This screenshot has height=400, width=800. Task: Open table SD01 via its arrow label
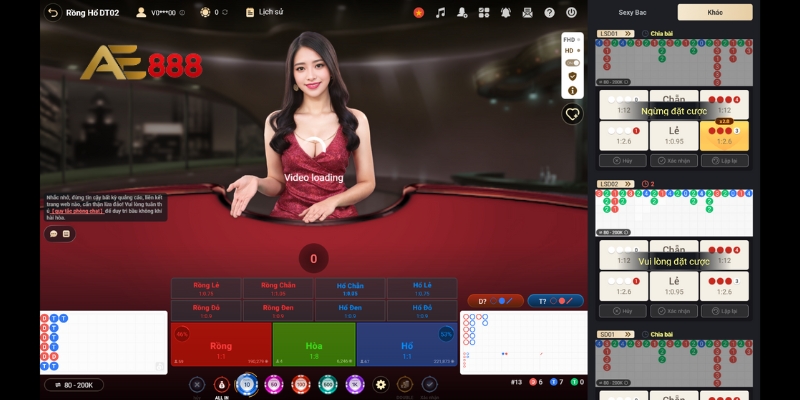(615, 334)
